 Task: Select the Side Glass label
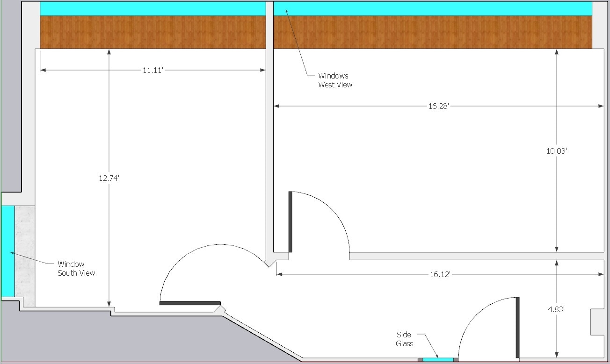tap(405, 339)
